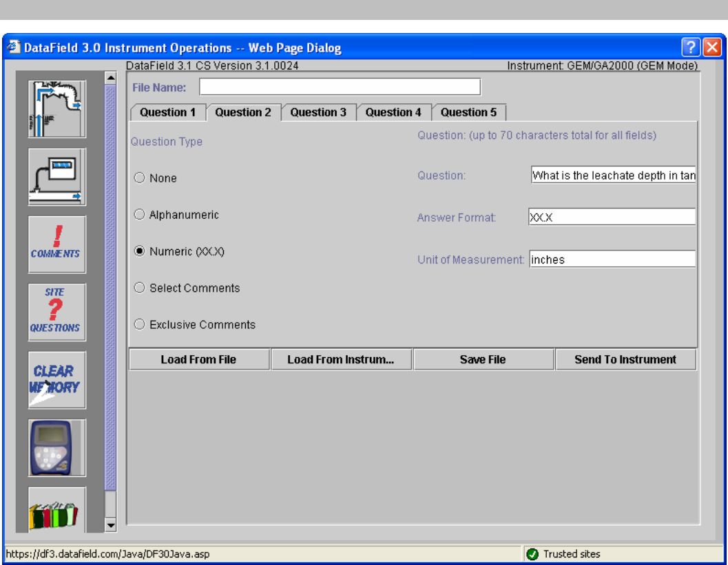Open the instrument readings monitor sidebar icon

coord(57,177)
